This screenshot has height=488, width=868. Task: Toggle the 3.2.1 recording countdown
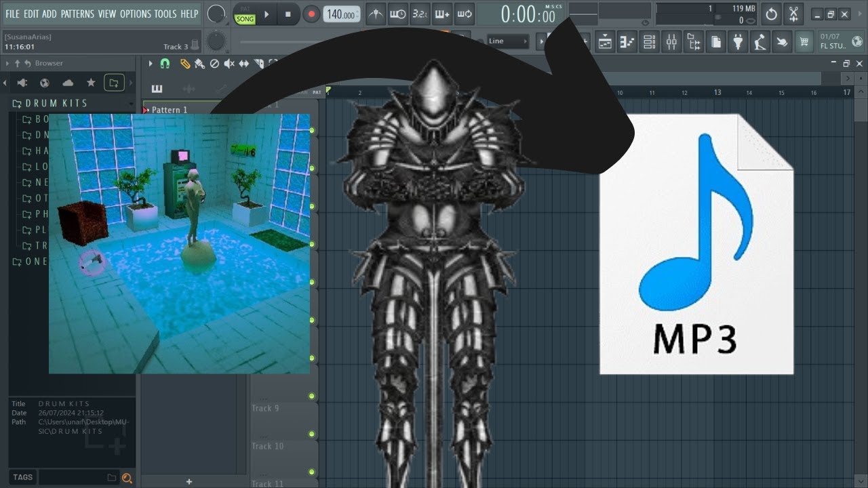pyautogui.click(x=420, y=14)
